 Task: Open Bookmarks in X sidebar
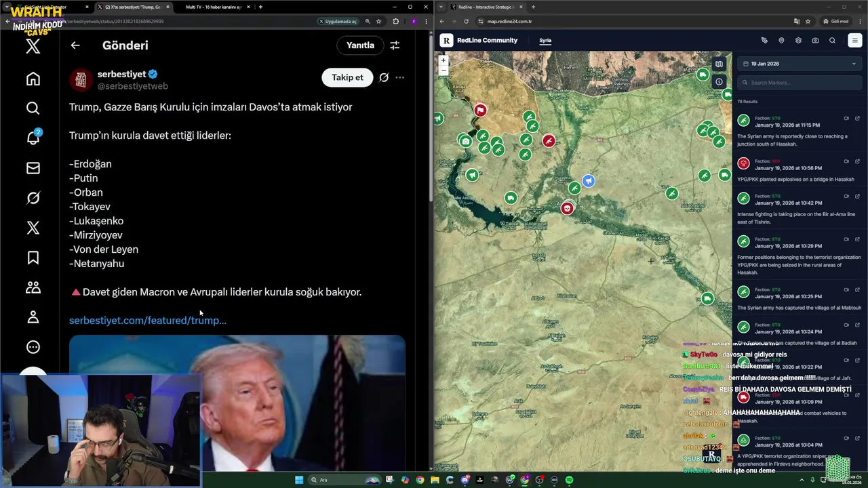33,258
